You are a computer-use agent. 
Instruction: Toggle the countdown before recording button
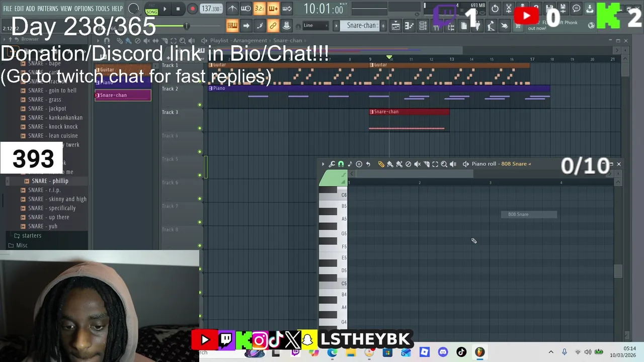click(x=260, y=9)
